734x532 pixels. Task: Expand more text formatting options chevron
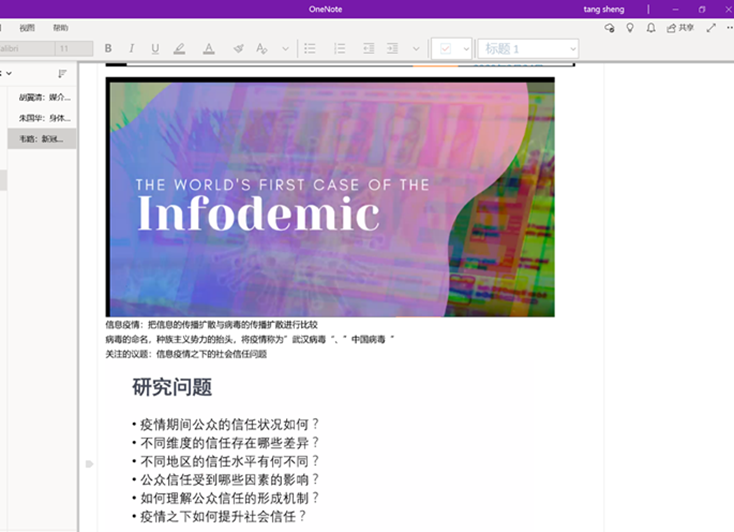pos(285,48)
